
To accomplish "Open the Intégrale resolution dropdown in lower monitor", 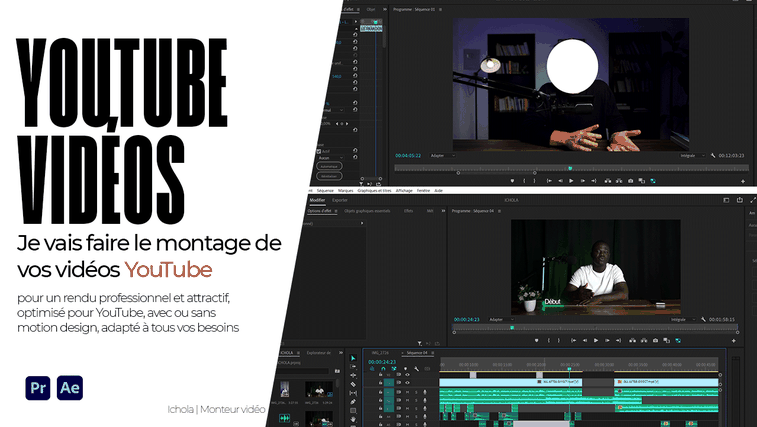I will 683,319.
